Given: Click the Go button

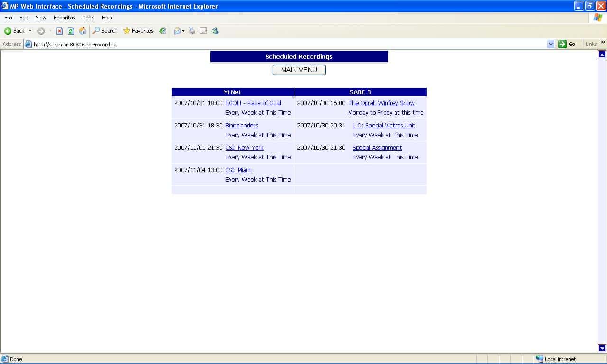Looking at the screenshot, I should [567, 44].
